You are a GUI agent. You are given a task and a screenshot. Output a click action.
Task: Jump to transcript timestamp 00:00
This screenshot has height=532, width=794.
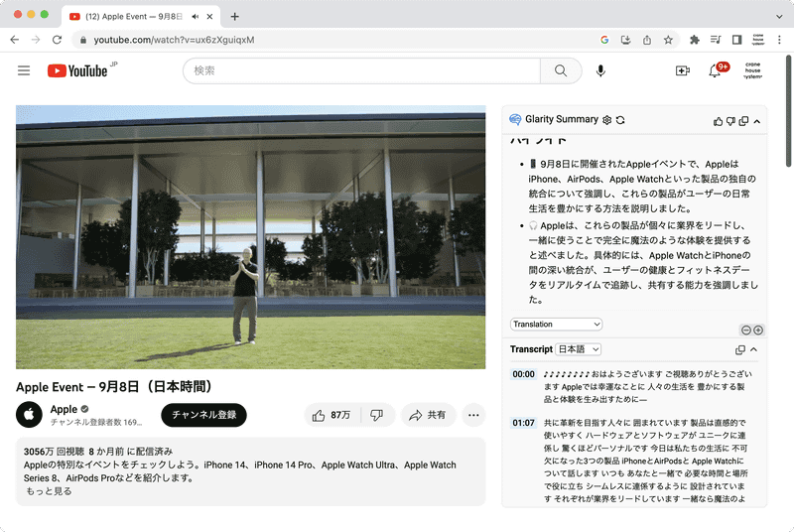523,374
